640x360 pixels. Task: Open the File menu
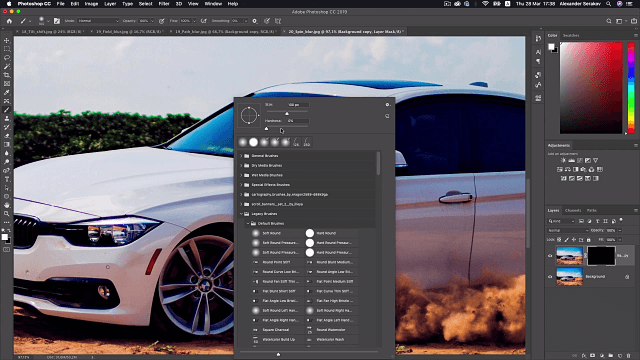tap(60, 4)
